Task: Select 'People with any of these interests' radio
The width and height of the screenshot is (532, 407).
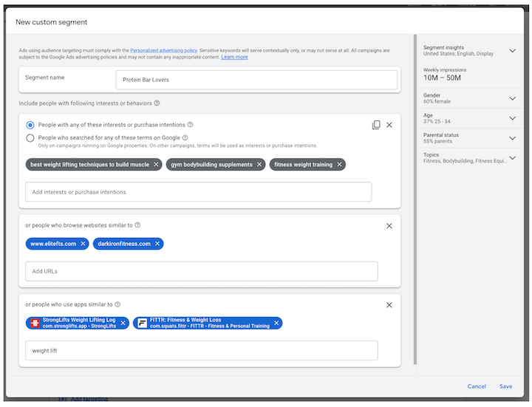Action: click(x=30, y=125)
